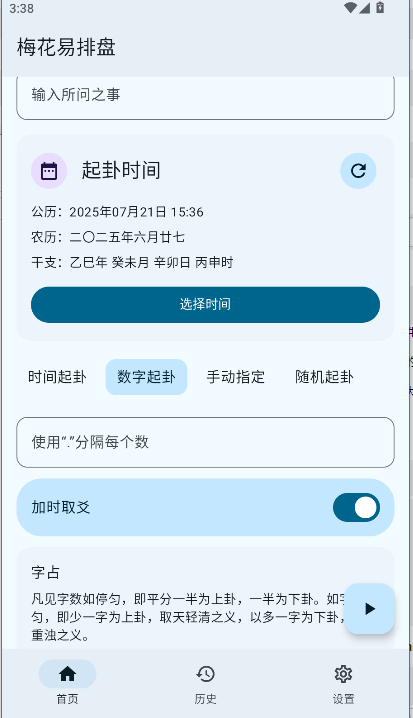Select the 数字起卦 tab
The height and width of the screenshot is (718, 413).
click(x=147, y=377)
